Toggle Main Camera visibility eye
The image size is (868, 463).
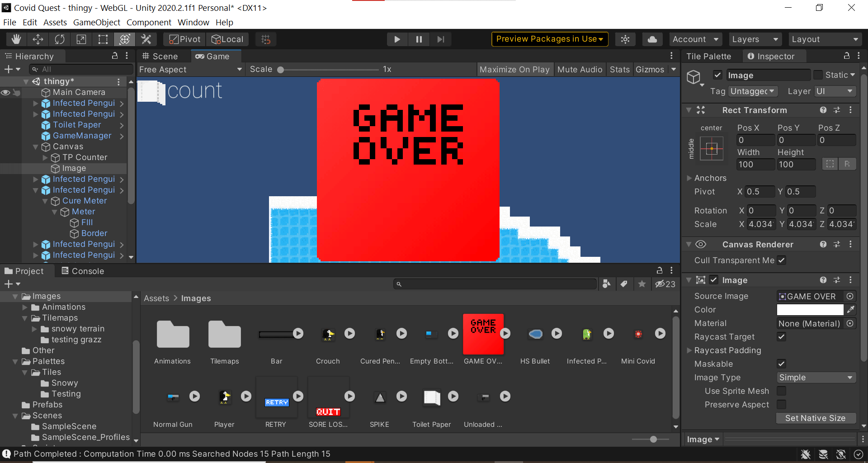click(5, 92)
